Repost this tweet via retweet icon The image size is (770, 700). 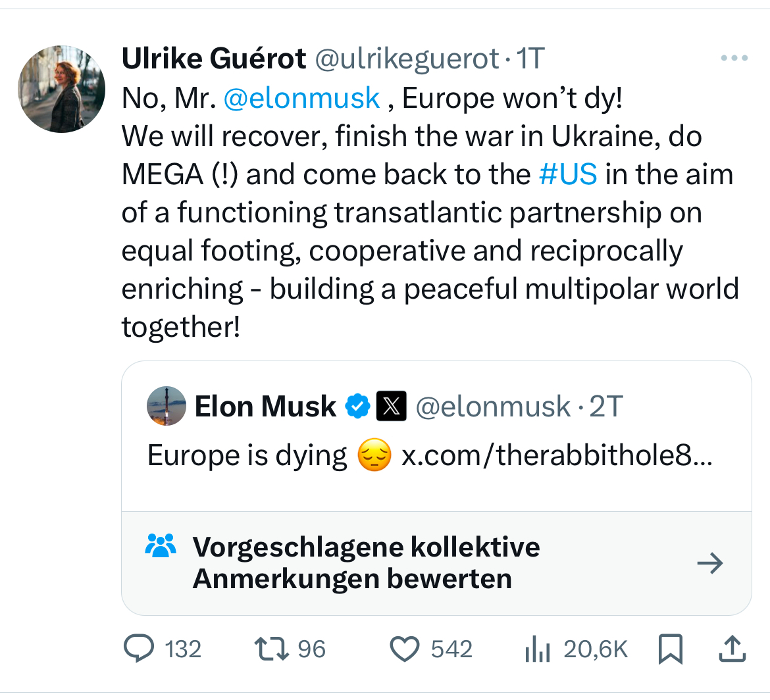tap(272, 649)
